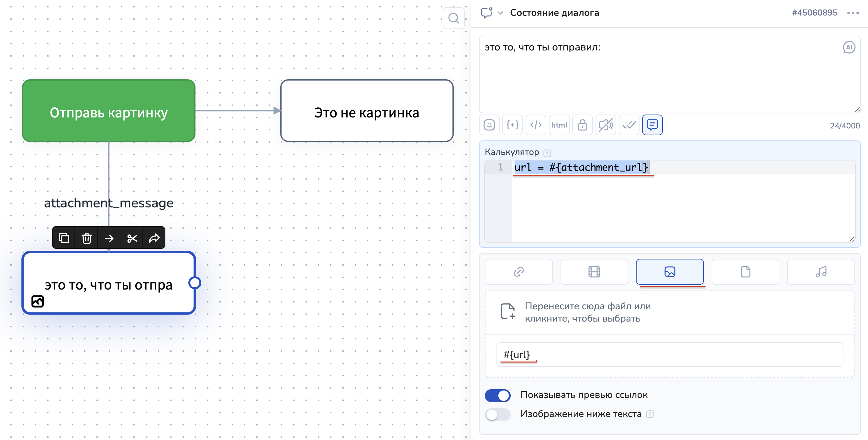Expand the dialog state type dropdown
This screenshot has height=440, width=868.
(500, 13)
